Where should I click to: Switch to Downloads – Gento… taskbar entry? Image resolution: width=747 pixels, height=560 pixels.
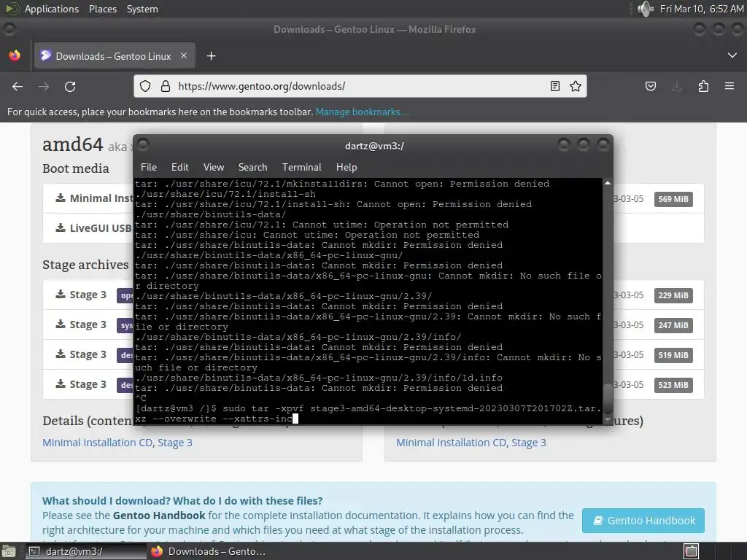coord(208,551)
